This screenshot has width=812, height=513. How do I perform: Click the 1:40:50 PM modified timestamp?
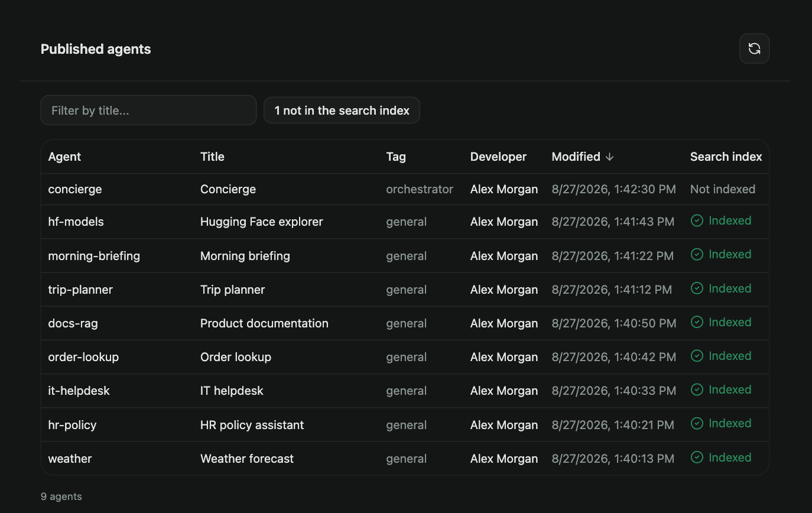pyautogui.click(x=614, y=323)
